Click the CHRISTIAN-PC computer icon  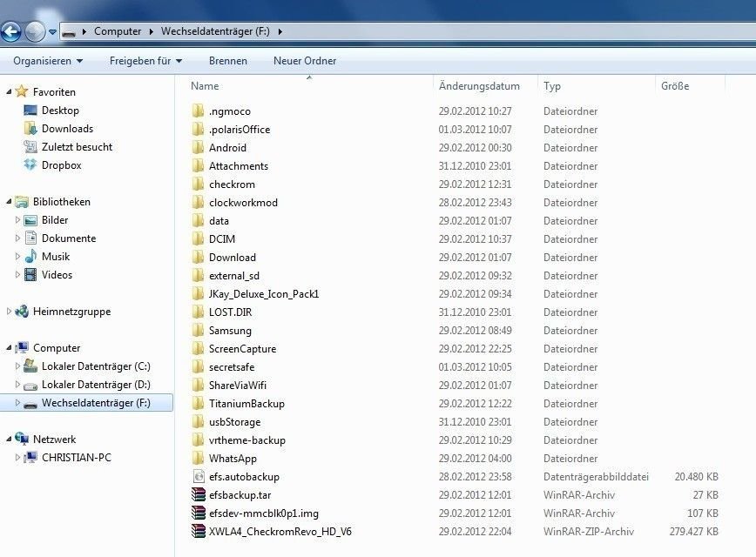(x=30, y=457)
